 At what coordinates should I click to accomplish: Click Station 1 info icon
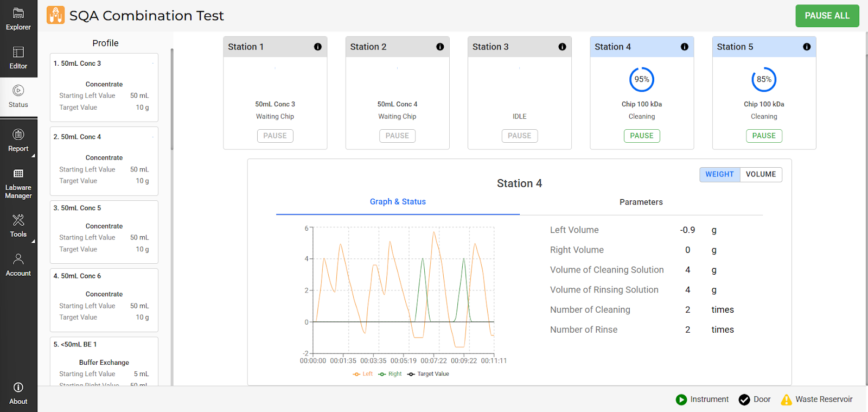pyautogui.click(x=318, y=47)
